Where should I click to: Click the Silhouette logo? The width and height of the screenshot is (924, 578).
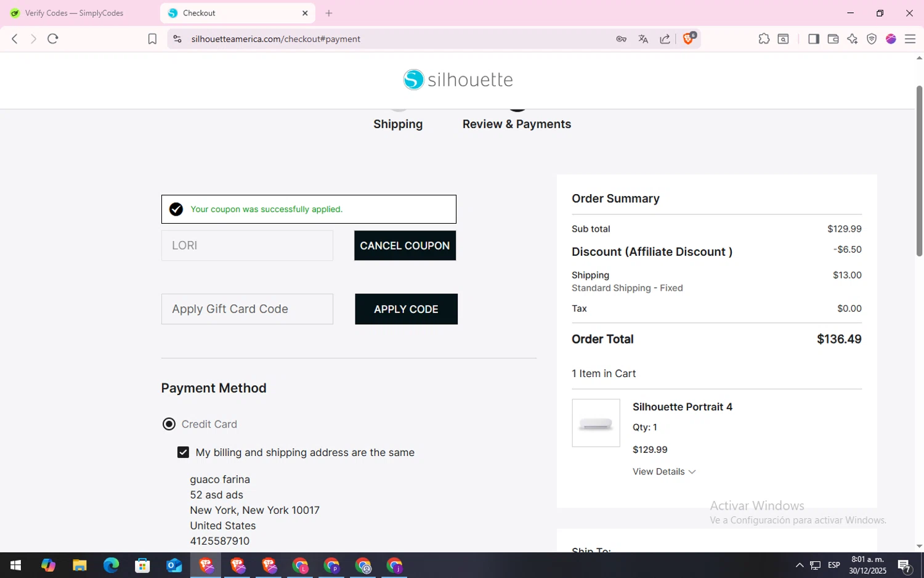[x=458, y=79]
